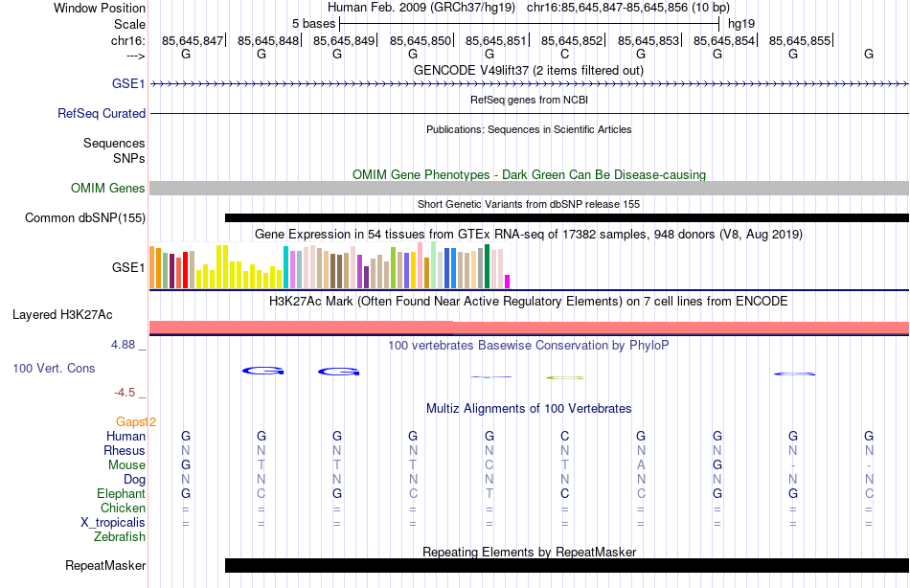Click the Elephant species row label
The width and height of the screenshot is (910, 588).
click(x=121, y=494)
